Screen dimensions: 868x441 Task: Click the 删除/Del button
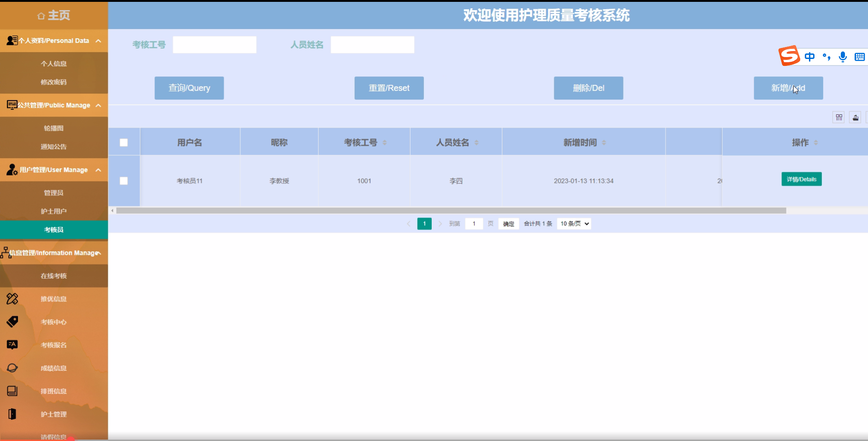click(589, 88)
